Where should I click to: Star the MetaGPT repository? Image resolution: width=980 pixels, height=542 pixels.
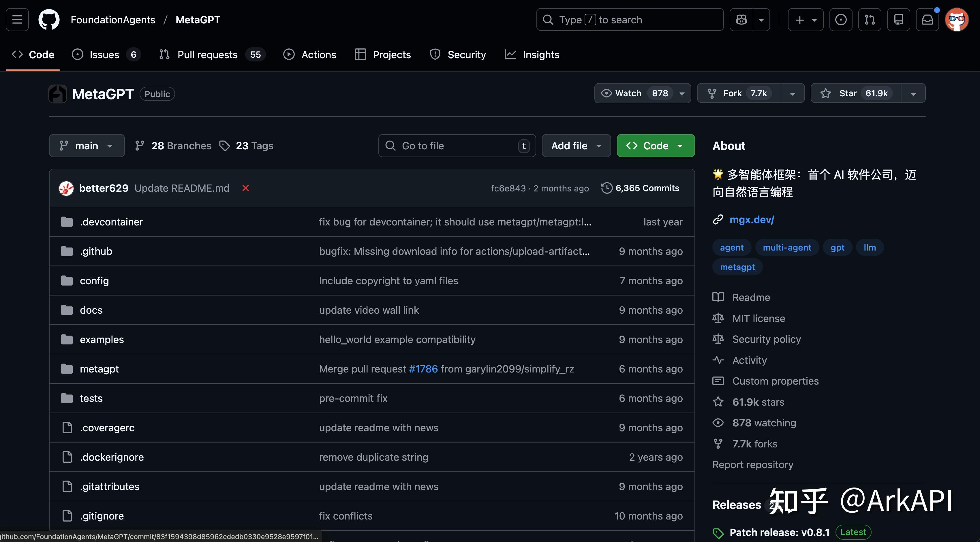[x=856, y=93]
